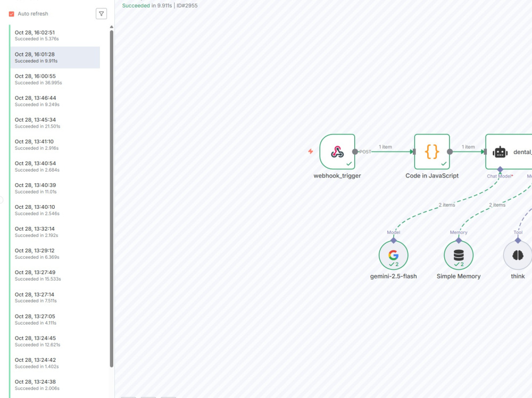Open execution Oct 28, 13:29:12
Viewport: 532px width, 398px height.
(x=55, y=253)
